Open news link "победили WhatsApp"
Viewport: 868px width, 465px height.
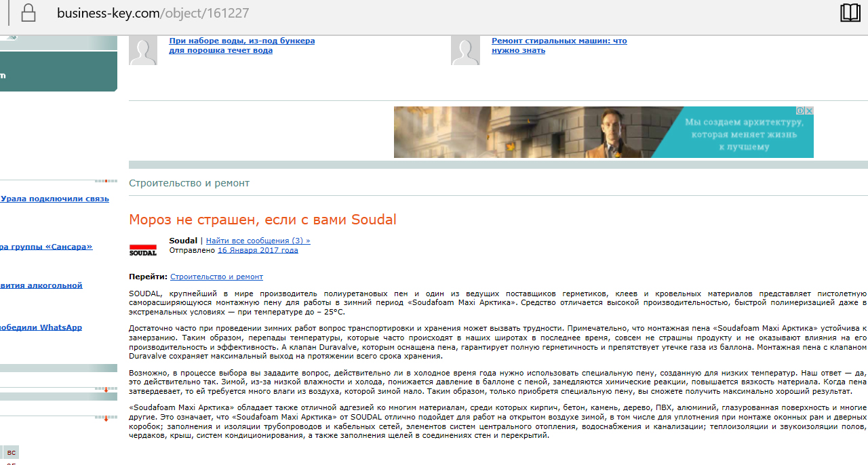point(41,327)
